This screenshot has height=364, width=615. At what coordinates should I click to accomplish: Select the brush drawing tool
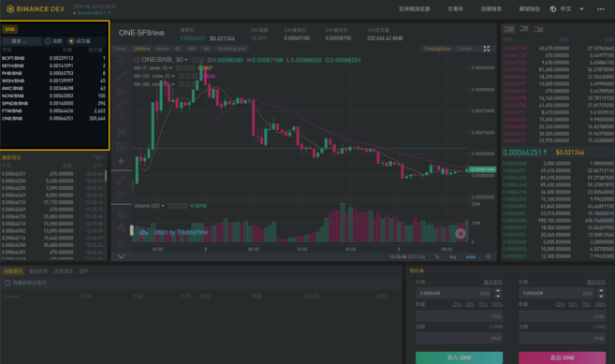[x=121, y=105]
